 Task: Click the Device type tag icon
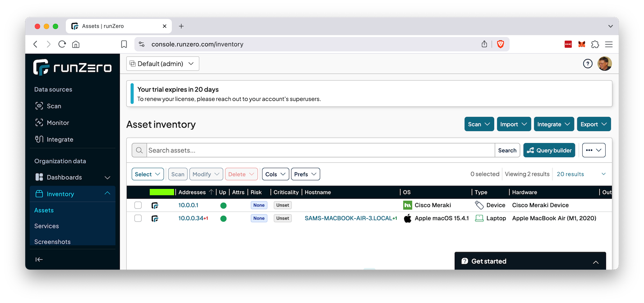coord(479,205)
